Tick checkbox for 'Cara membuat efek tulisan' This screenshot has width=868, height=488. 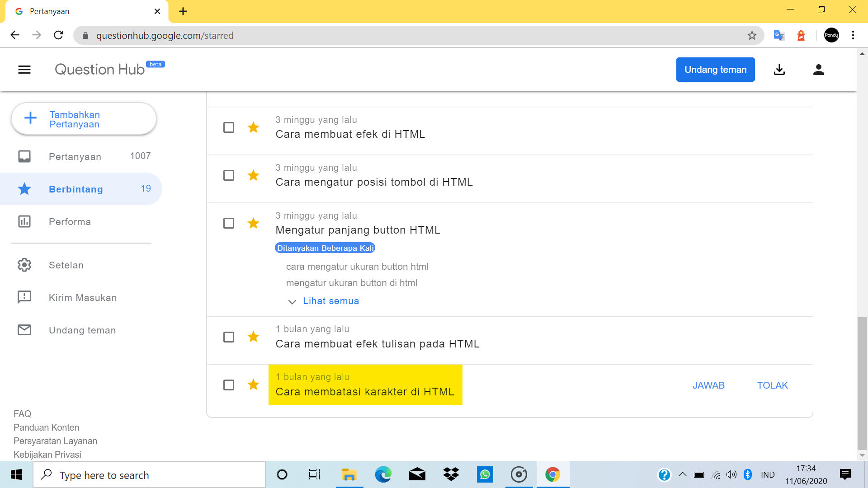[x=229, y=337]
